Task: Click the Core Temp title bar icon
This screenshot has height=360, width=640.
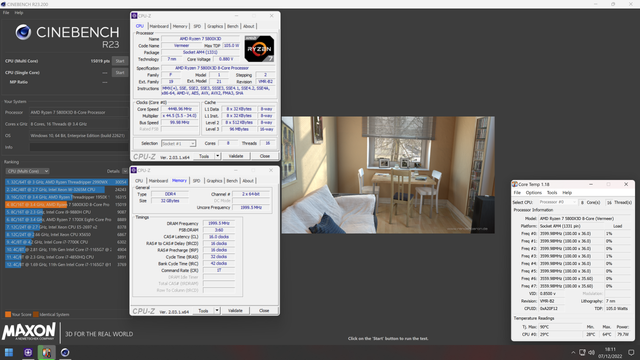Action: [515, 184]
